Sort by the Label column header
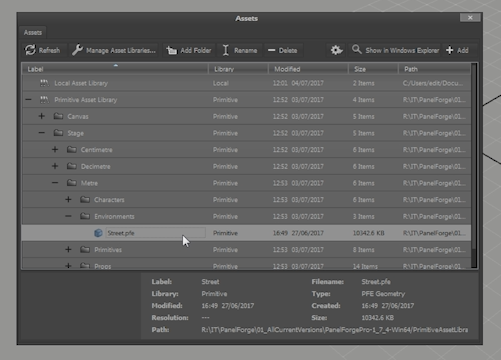Viewport: 501px width, 360px height. [115, 69]
